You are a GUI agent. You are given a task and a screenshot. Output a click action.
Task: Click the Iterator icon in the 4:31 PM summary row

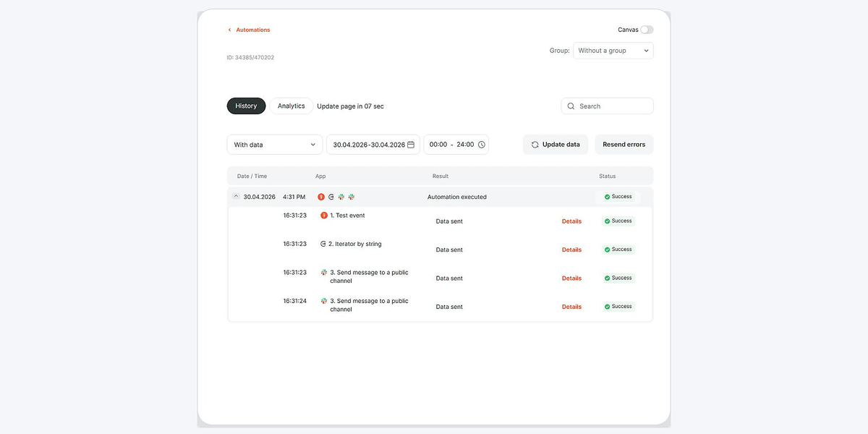(x=331, y=197)
